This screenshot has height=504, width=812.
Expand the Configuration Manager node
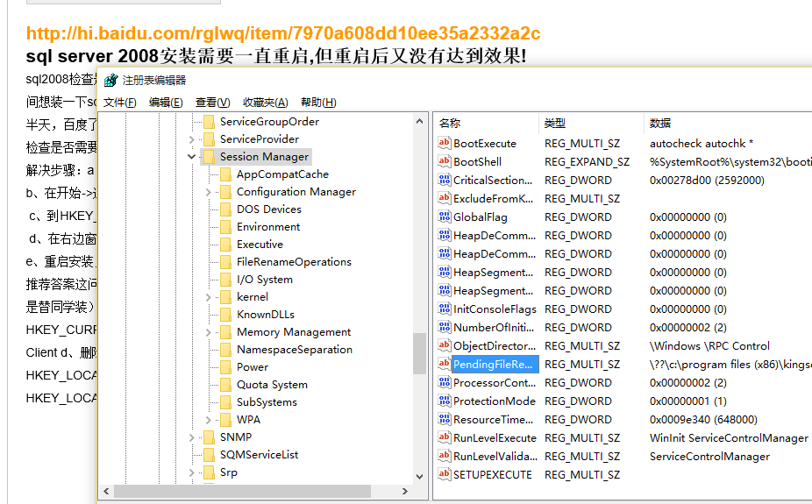point(208,192)
